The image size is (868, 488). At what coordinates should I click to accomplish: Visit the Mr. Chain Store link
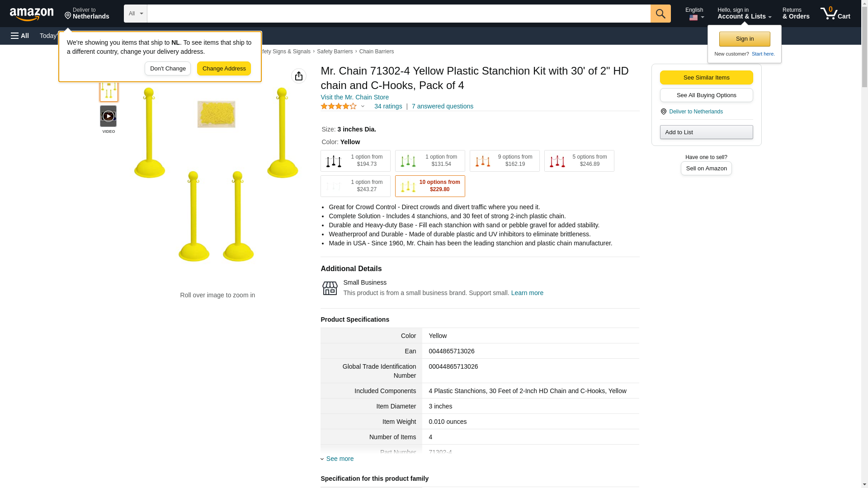[x=354, y=97]
